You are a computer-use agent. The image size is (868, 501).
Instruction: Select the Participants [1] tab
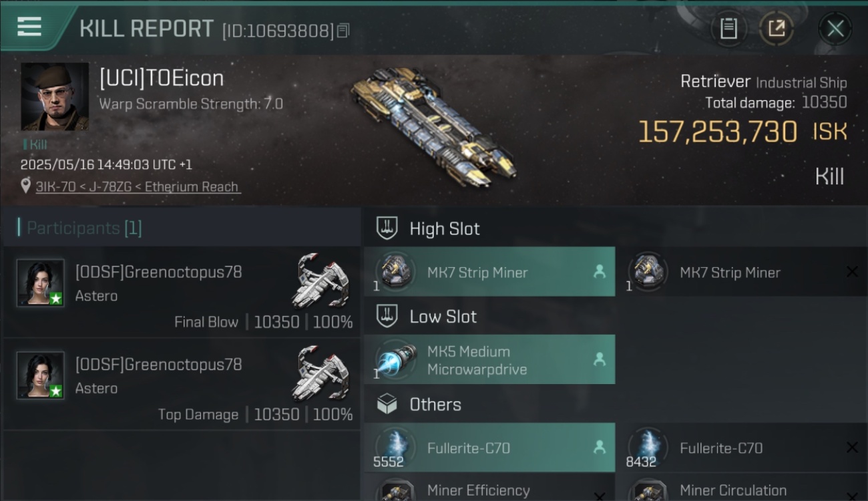[x=84, y=228]
